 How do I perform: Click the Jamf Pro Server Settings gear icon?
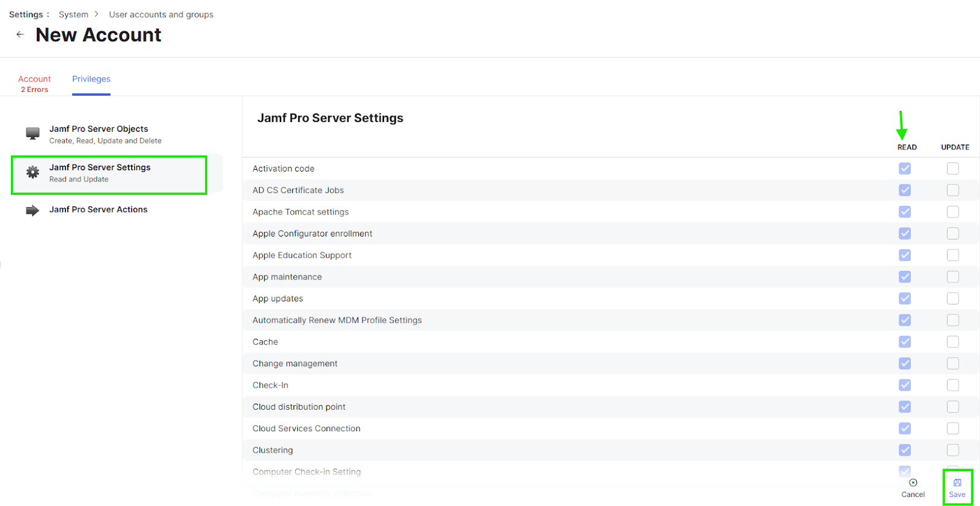(32, 172)
